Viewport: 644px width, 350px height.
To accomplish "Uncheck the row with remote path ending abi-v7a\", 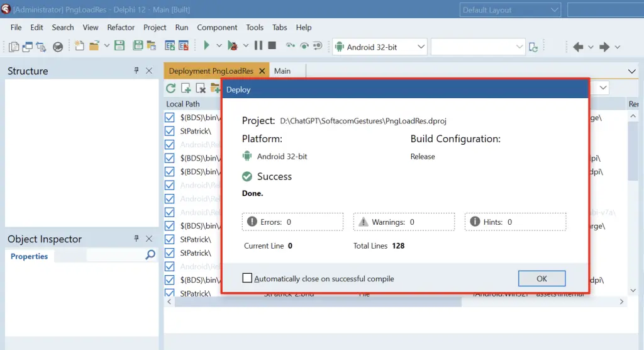I will [x=169, y=212].
